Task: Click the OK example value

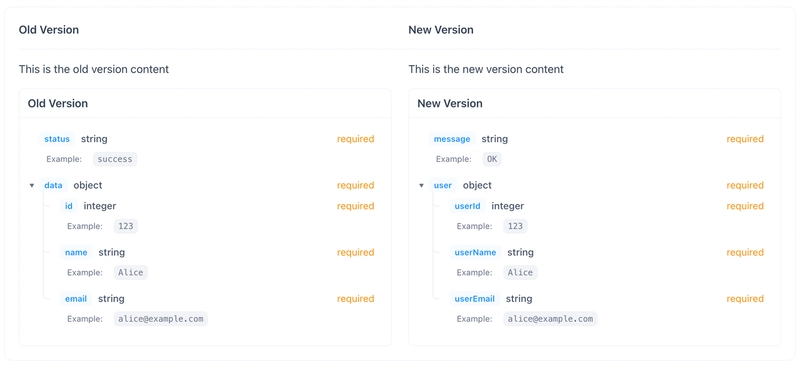Action: 492,159
